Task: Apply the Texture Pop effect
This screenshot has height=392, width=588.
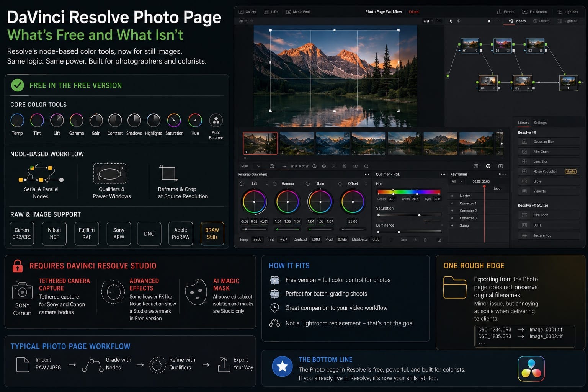Action: (548, 235)
